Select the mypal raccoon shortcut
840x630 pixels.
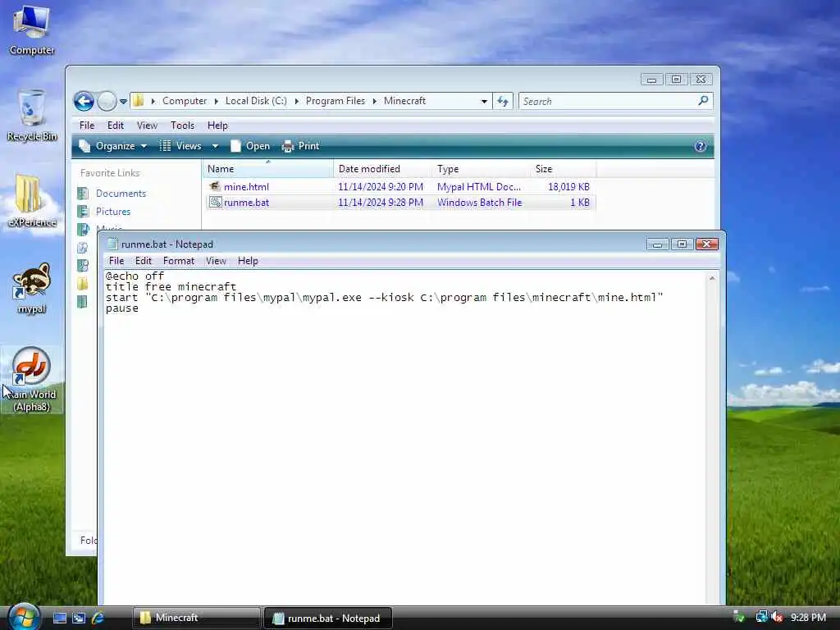coord(32,288)
